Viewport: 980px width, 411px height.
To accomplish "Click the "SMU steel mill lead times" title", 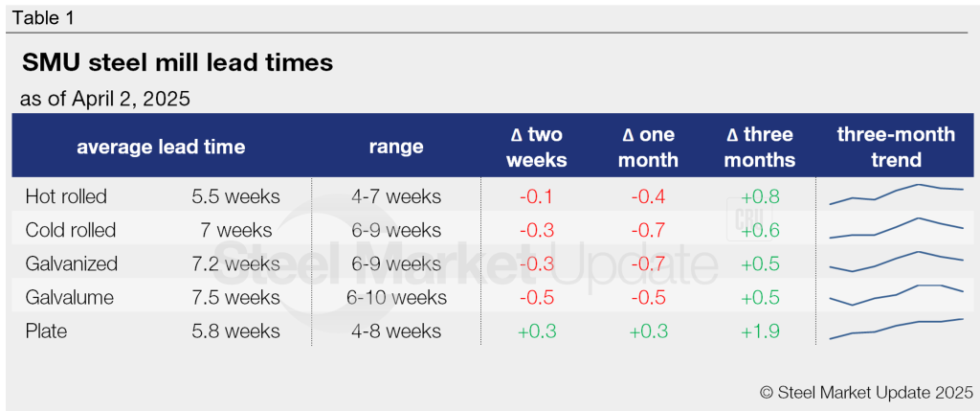I will pyautogui.click(x=177, y=63).
